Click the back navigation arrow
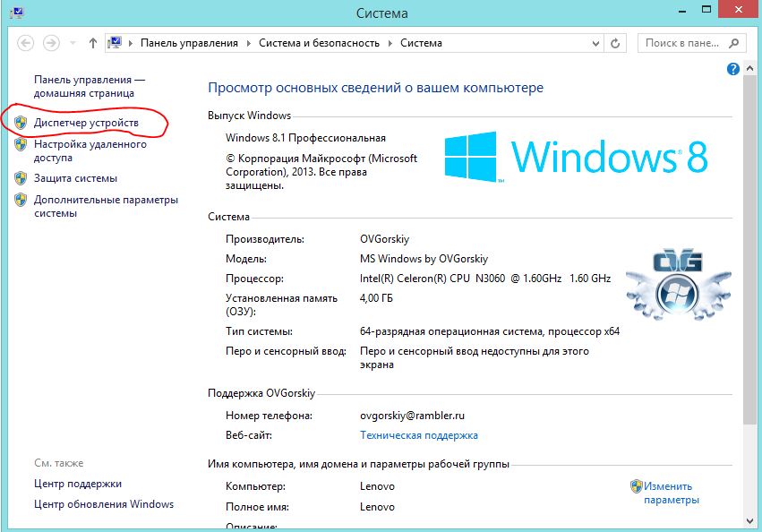762x532 pixels. (x=27, y=41)
